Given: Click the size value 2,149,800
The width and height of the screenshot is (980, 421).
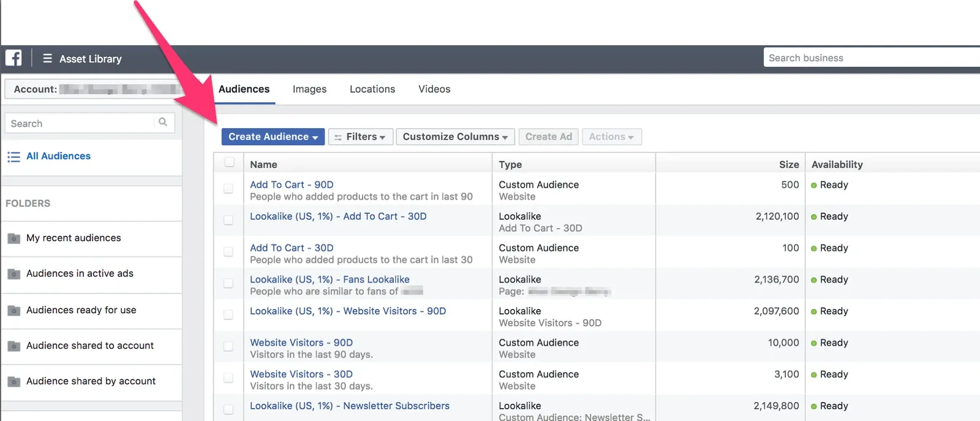Looking at the screenshot, I should click(776, 406).
